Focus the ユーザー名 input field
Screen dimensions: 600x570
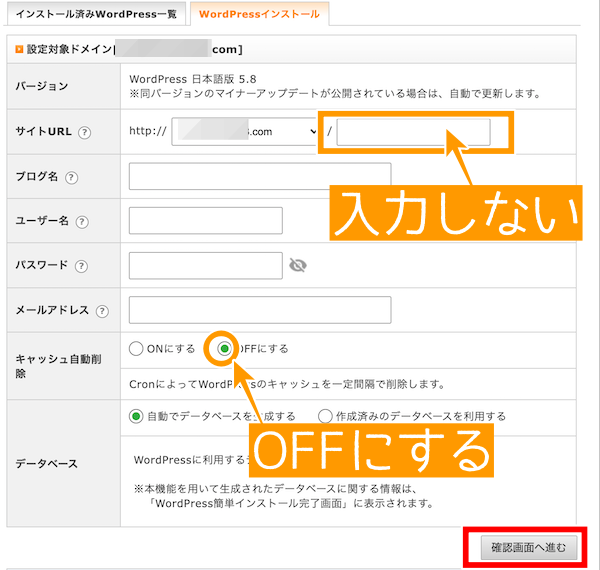[x=206, y=221]
